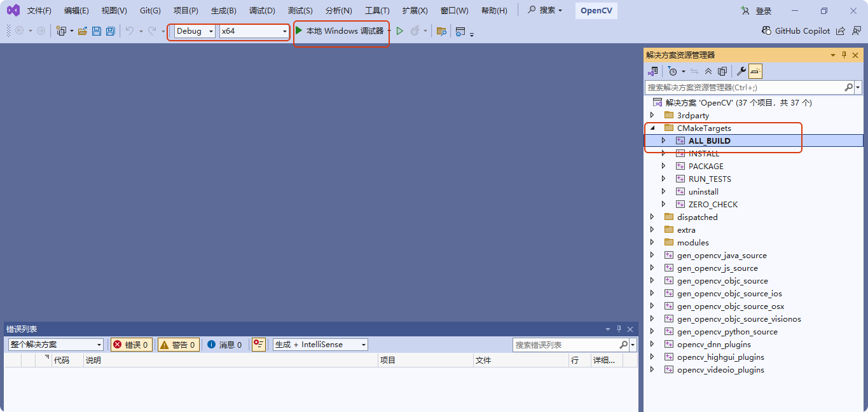Click the window layout icon in main toolbar
The height and width of the screenshot is (412, 868).
click(460, 31)
